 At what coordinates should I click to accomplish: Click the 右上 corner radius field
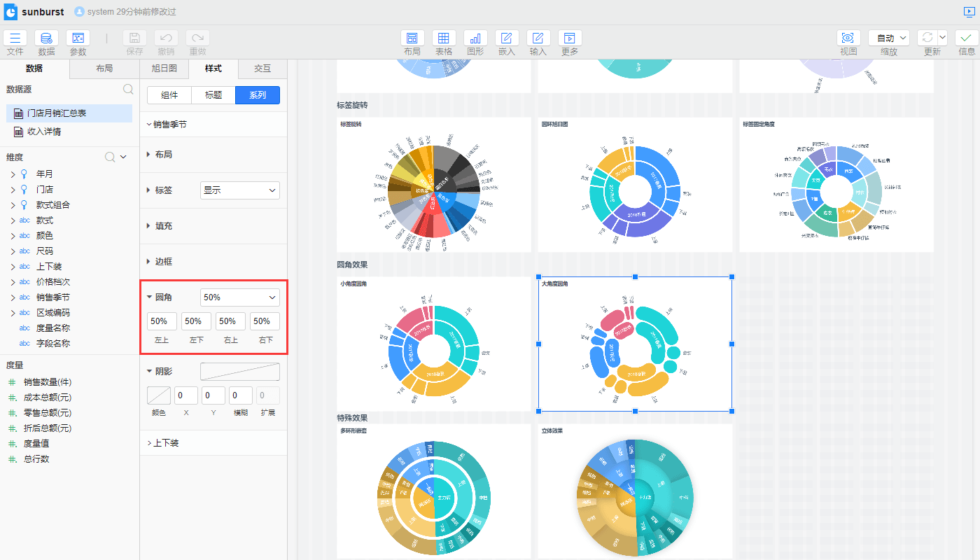[x=230, y=321]
